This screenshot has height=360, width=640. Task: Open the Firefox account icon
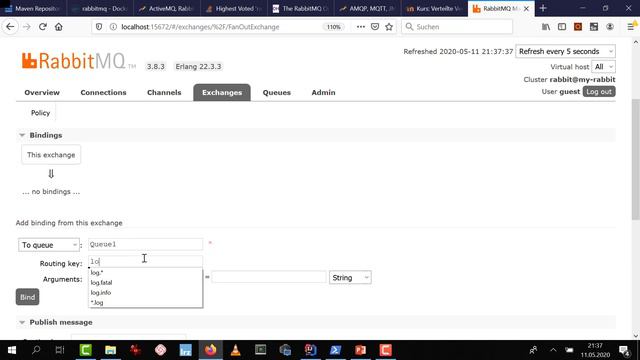pos(610,27)
